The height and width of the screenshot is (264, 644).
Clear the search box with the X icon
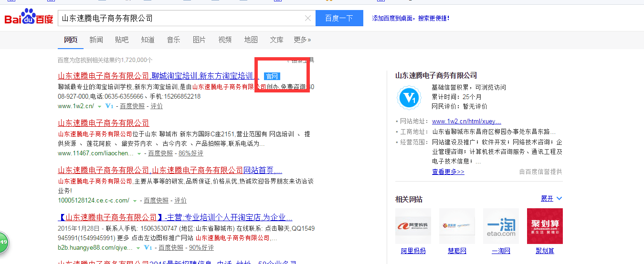[308, 19]
